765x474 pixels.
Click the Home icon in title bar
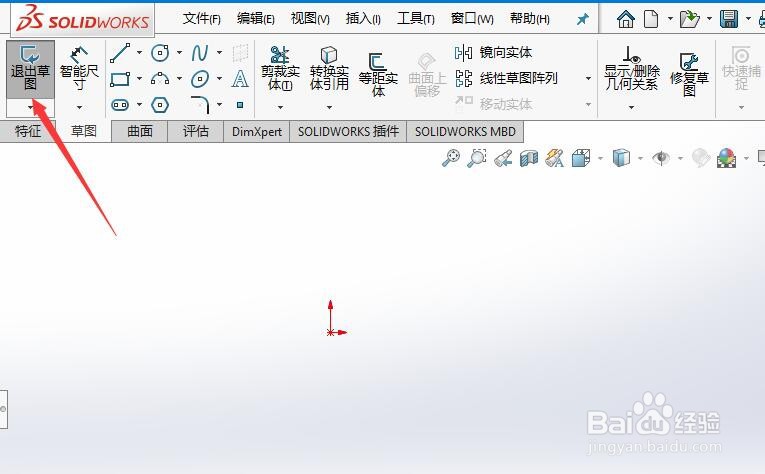click(x=625, y=19)
